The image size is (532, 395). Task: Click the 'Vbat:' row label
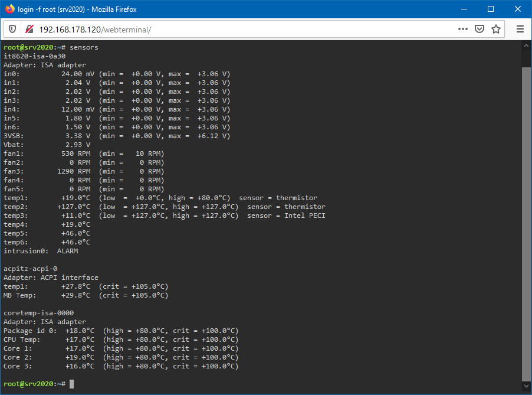coord(14,145)
